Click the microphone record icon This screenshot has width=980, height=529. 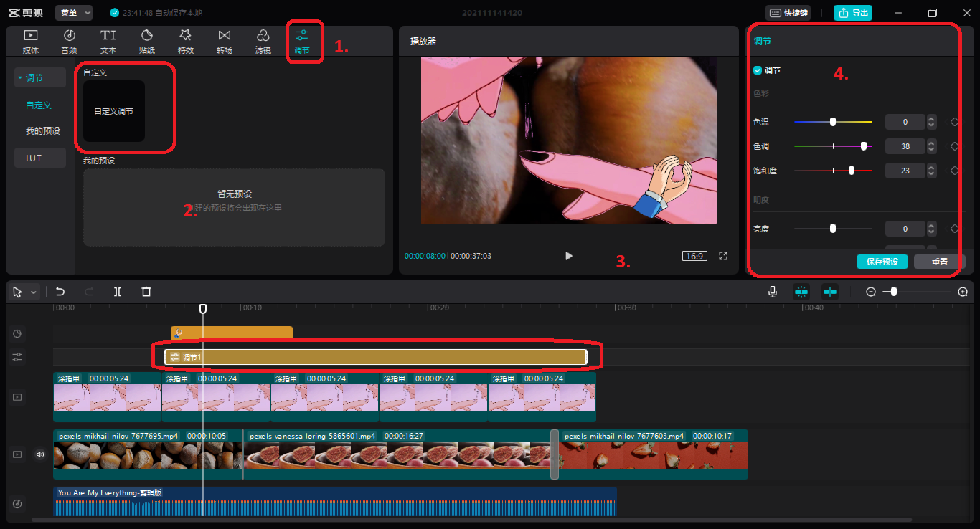[773, 292]
